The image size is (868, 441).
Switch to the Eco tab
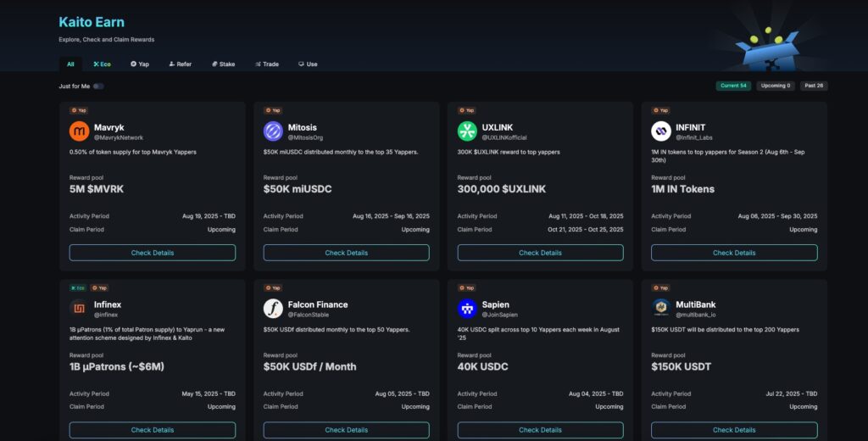(x=102, y=64)
